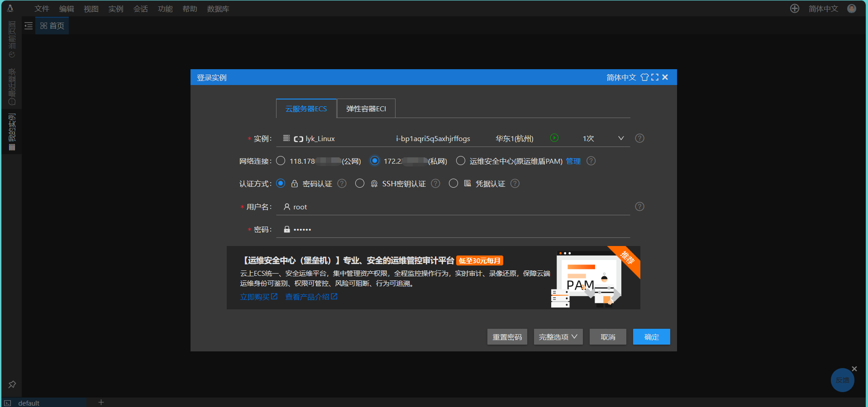This screenshot has width=868, height=407.
Task: Click the help icon next to 实例 field
Action: tap(639, 138)
